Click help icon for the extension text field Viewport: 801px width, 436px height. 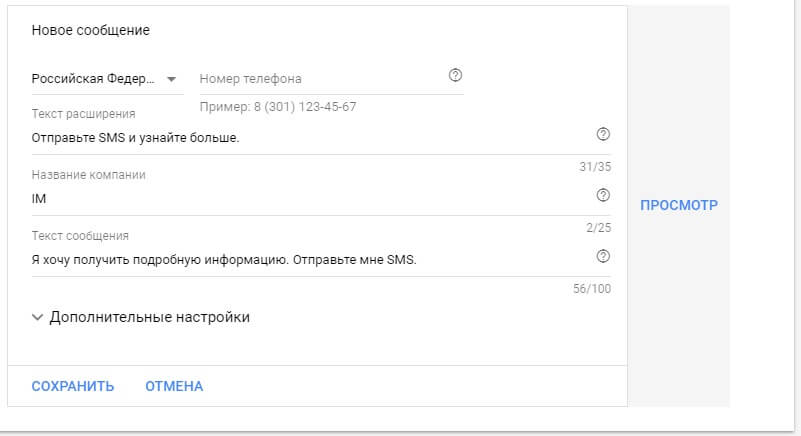coord(603,134)
